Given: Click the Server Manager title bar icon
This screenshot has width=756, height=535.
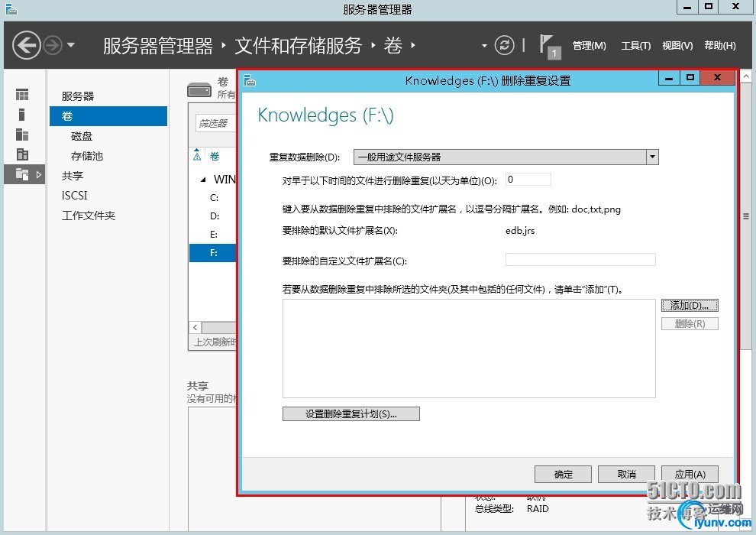Looking at the screenshot, I should pos(11,8).
